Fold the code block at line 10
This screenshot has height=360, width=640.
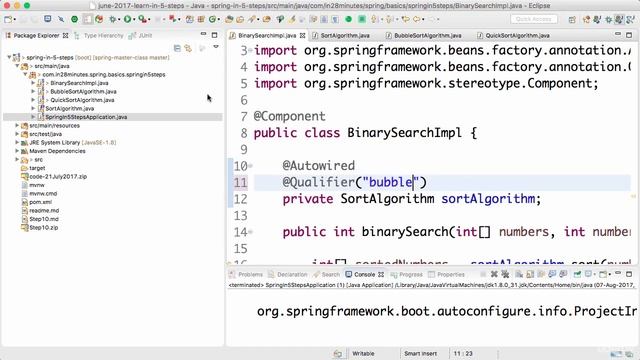[x=251, y=166]
